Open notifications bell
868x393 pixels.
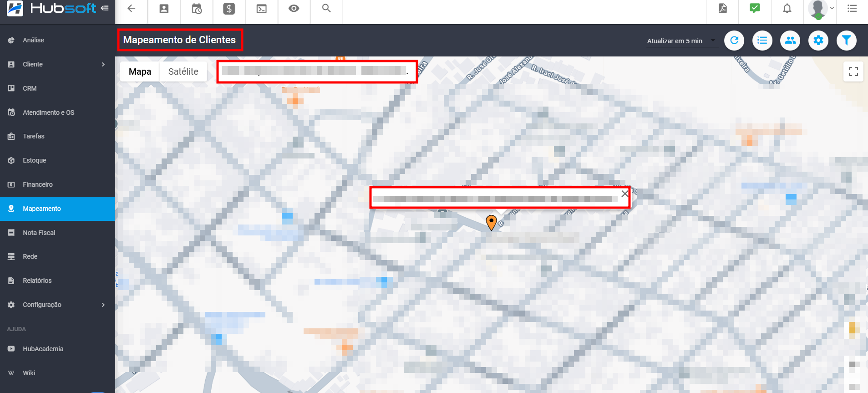click(x=787, y=8)
